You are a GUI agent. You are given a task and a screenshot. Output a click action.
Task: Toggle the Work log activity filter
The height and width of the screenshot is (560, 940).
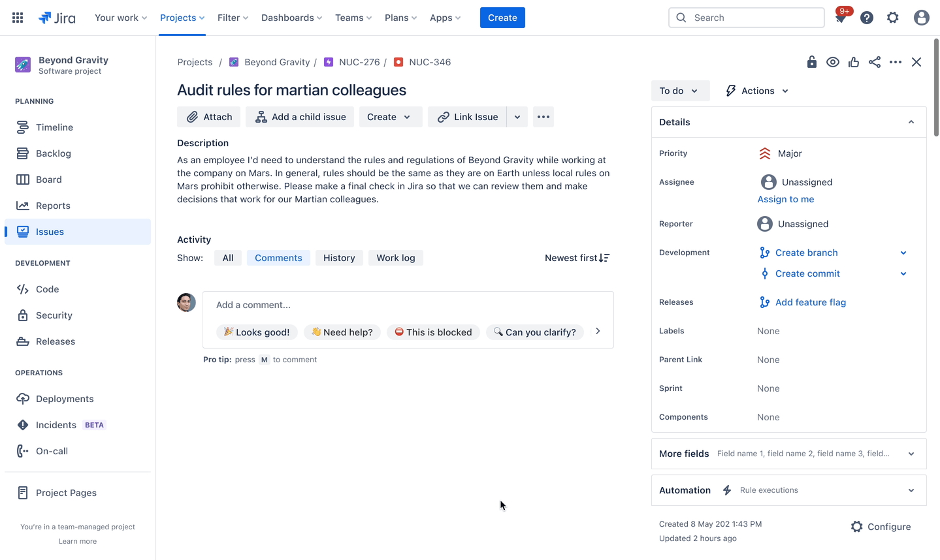pyautogui.click(x=395, y=257)
